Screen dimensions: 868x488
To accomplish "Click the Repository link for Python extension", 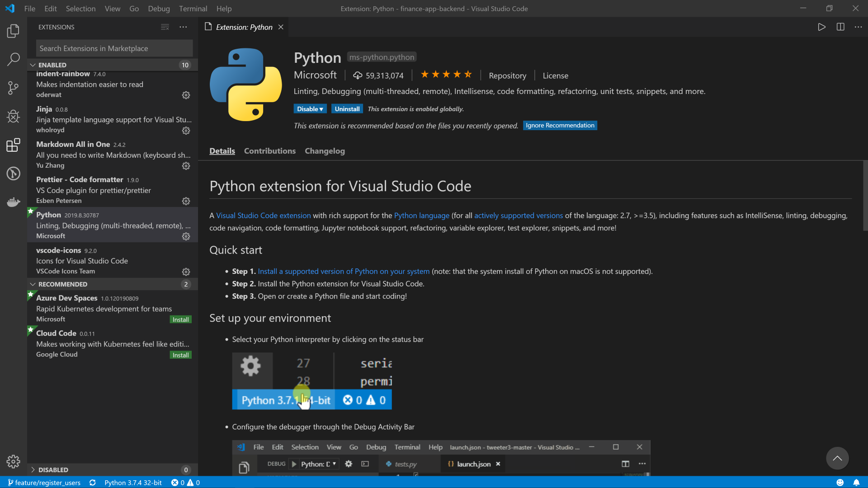I will point(507,75).
